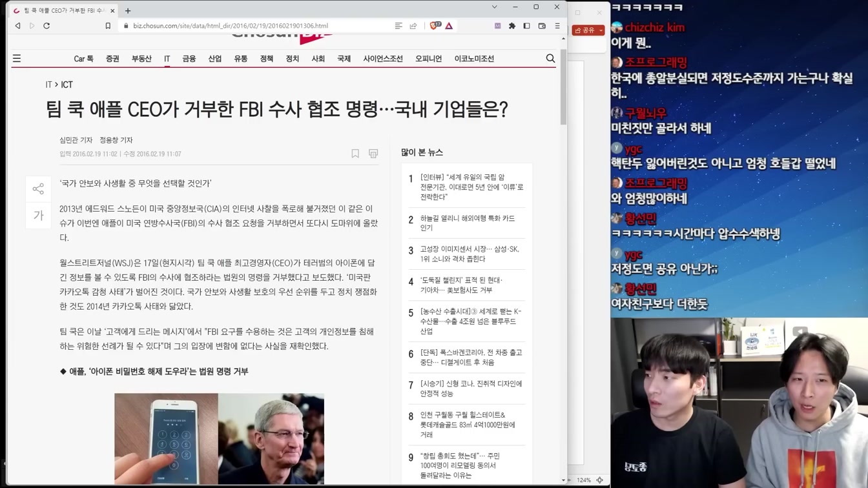This screenshot has height=488, width=868.
Task: Close the Tim Cook article tab
Action: click(112, 10)
